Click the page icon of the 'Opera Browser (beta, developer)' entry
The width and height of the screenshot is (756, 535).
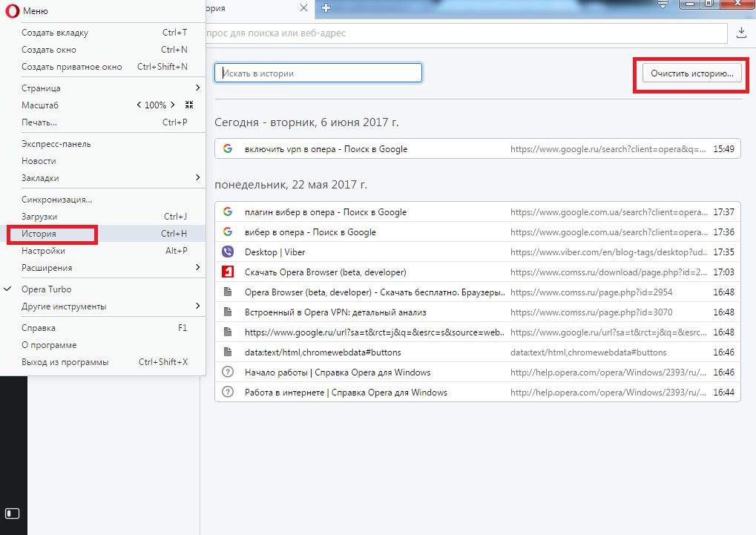pos(228,292)
